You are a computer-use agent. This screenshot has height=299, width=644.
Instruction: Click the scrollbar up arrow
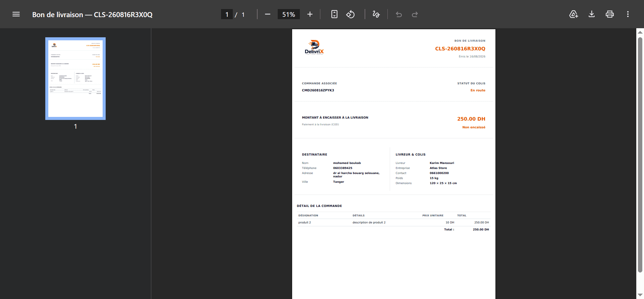[x=640, y=32]
